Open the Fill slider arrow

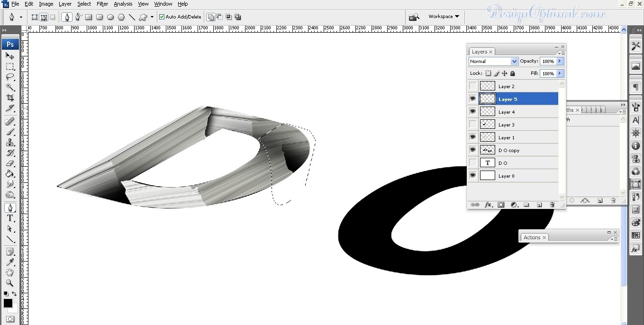(560, 73)
